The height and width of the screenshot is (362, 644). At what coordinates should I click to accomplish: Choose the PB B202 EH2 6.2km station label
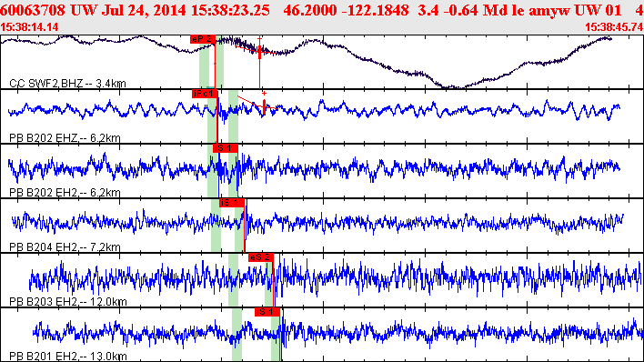[65, 193]
